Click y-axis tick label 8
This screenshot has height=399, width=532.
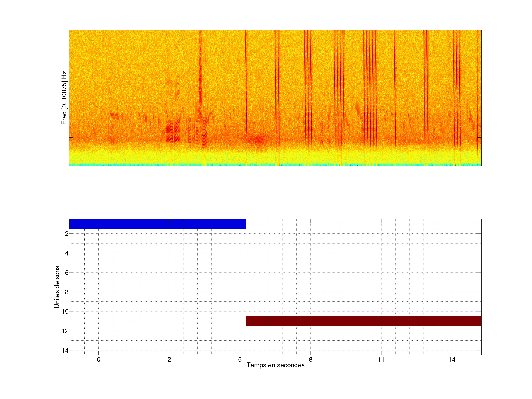(x=67, y=292)
